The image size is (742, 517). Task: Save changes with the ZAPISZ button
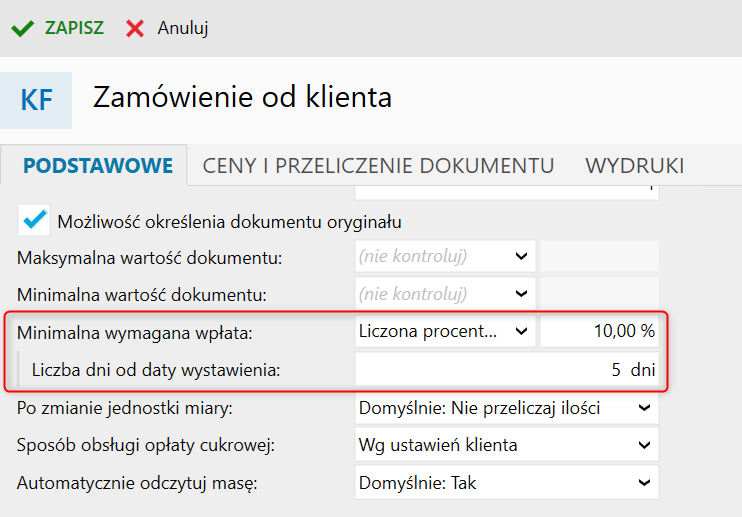tap(74, 28)
